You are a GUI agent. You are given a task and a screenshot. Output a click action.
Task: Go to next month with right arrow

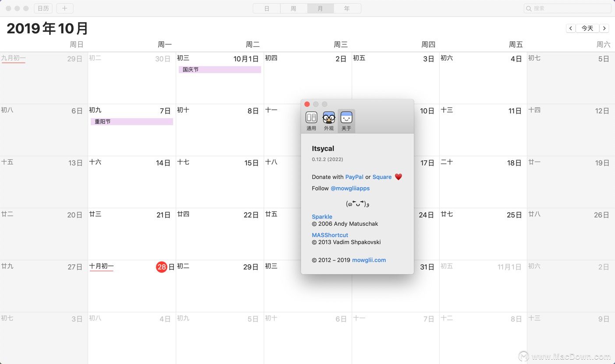(x=604, y=28)
